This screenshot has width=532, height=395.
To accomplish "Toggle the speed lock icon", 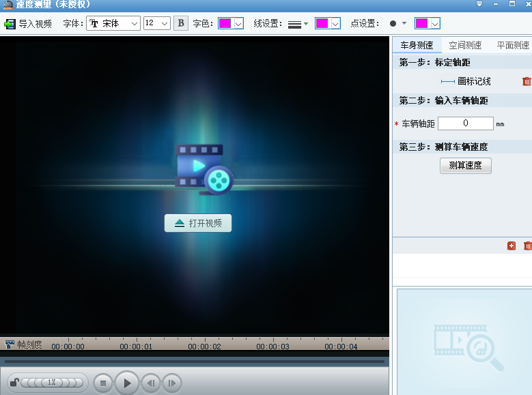I will pos(14,383).
